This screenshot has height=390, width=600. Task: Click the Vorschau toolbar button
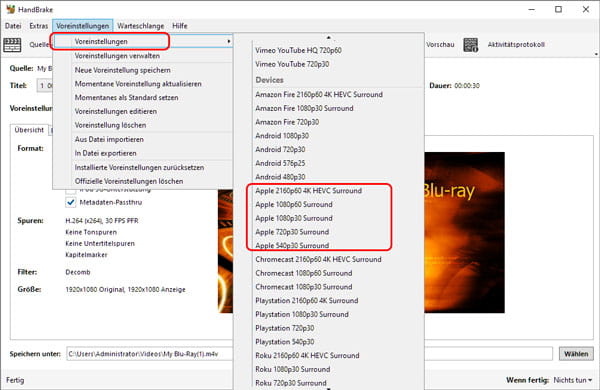[440, 45]
